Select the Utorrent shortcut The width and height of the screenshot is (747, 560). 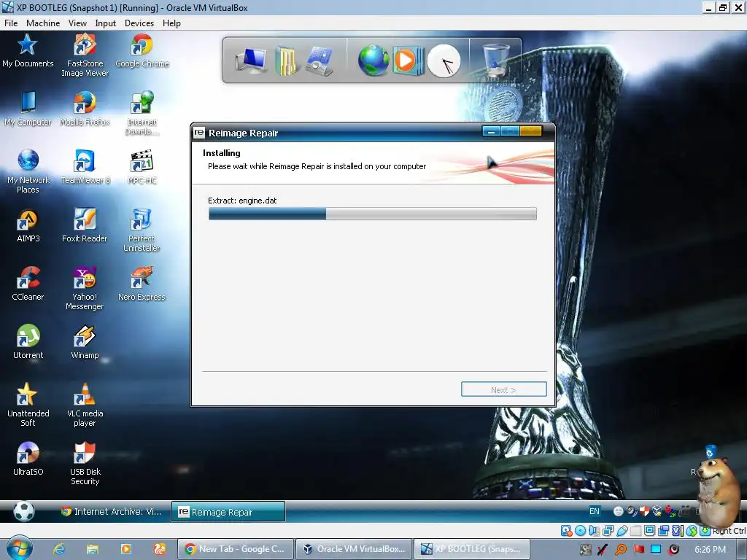pos(28,342)
